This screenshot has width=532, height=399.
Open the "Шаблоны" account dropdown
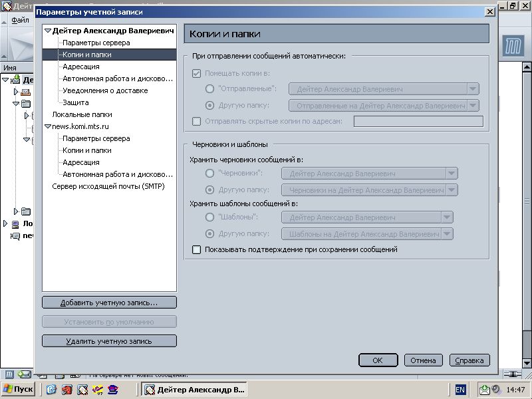pos(367,217)
